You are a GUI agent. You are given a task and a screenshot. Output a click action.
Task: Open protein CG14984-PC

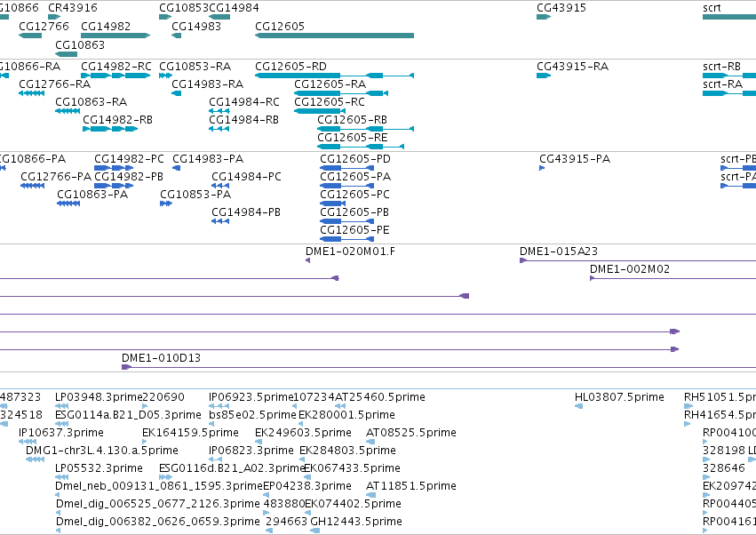tap(246, 177)
